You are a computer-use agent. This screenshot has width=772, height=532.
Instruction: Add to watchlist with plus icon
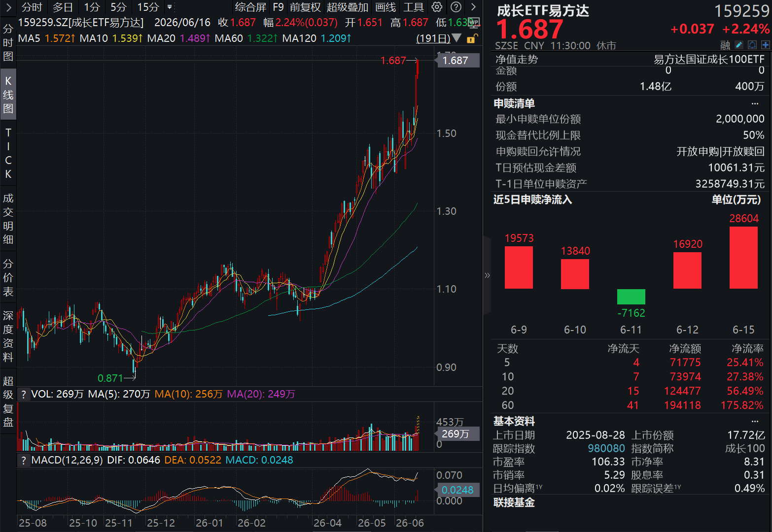765,45
